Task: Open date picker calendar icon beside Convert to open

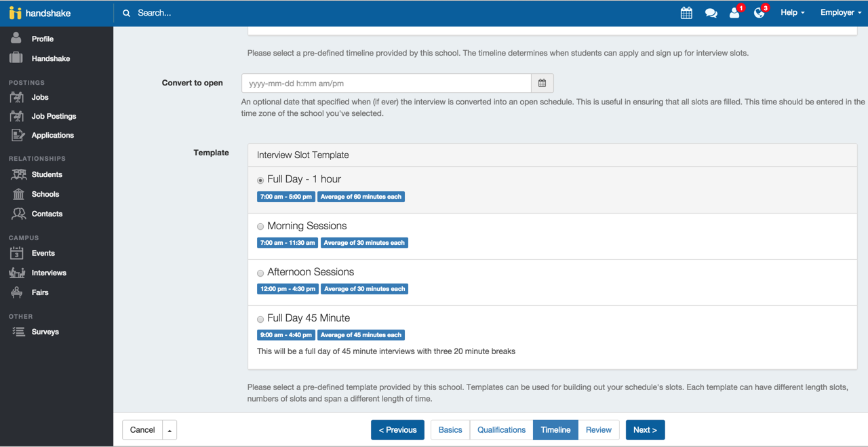Action: (542, 83)
